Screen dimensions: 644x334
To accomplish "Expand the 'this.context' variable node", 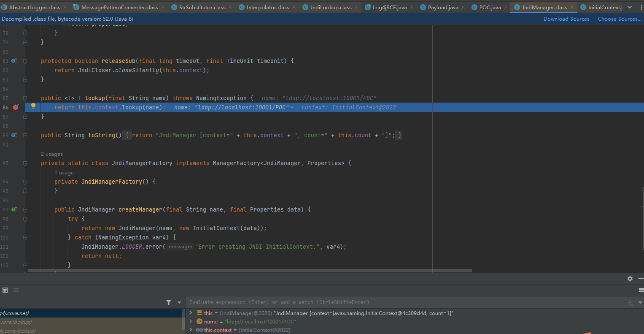I will 191,330.
